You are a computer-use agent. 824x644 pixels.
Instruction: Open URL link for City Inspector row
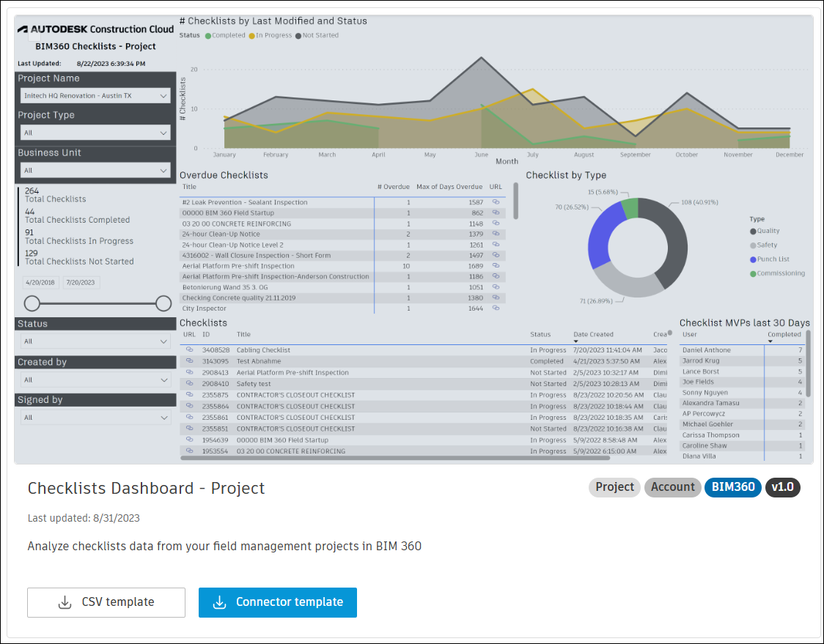click(496, 308)
